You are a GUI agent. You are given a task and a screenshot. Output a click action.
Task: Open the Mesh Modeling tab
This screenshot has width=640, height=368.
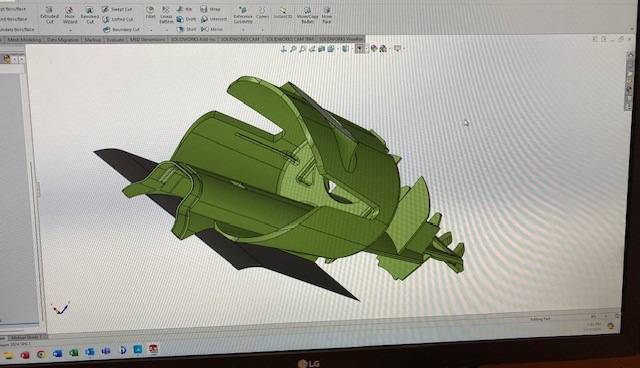[24, 40]
